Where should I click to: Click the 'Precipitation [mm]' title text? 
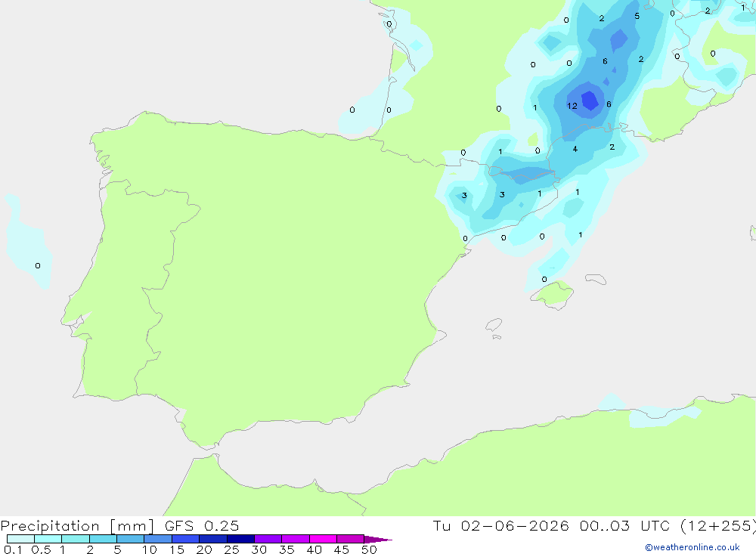point(78,526)
